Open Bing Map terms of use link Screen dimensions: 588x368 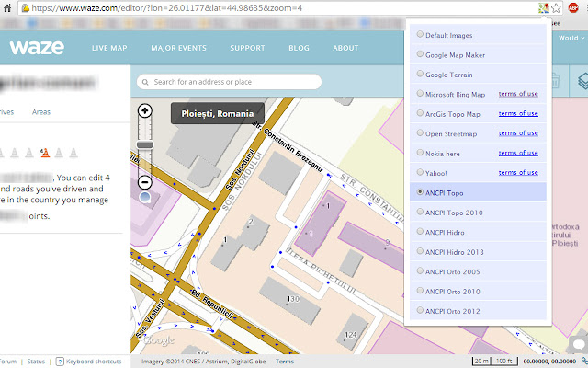click(x=518, y=94)
